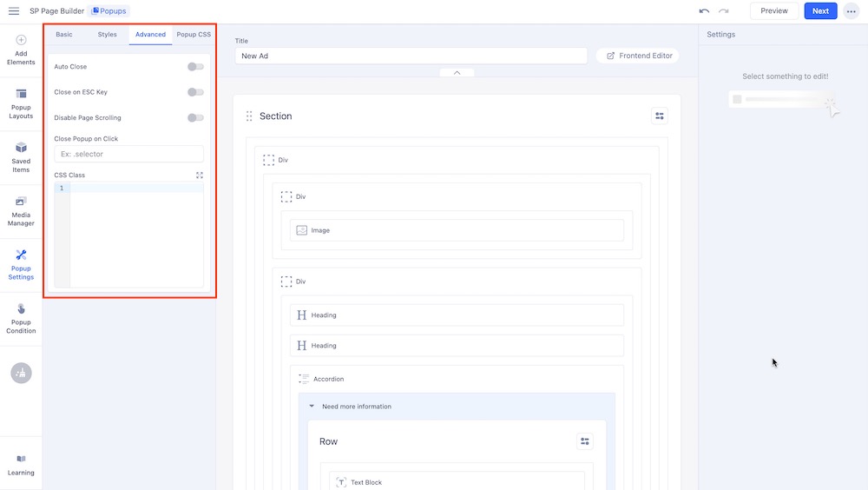868x490 pixels.
Task: Collapse the title bar using chevron
Action: pos(457,73)
